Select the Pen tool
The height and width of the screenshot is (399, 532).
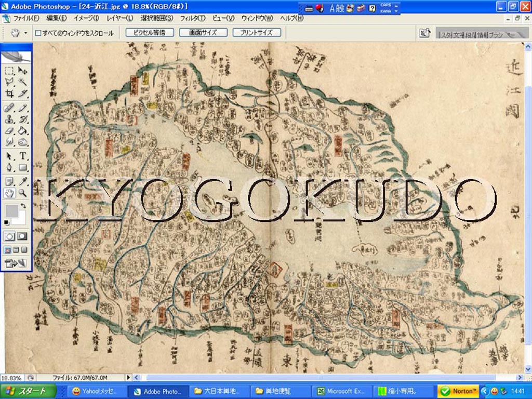[x=9, y=167]
